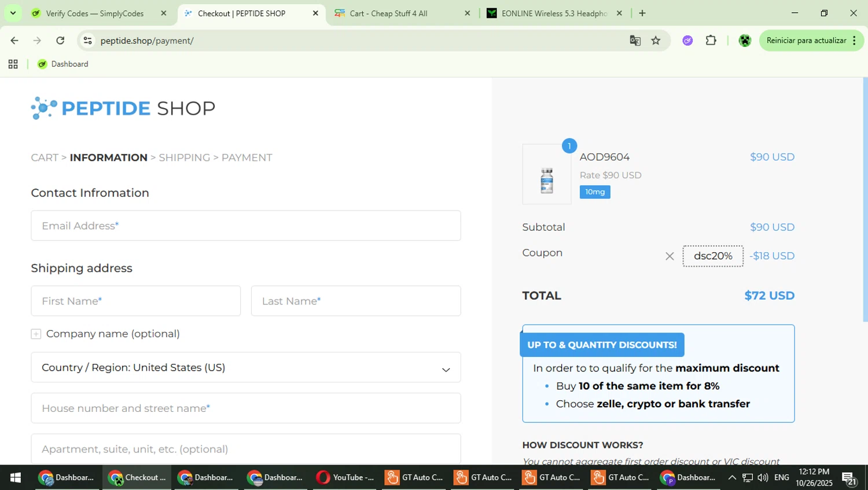
Task: Bookmark this page with the star
Action: 656,40
